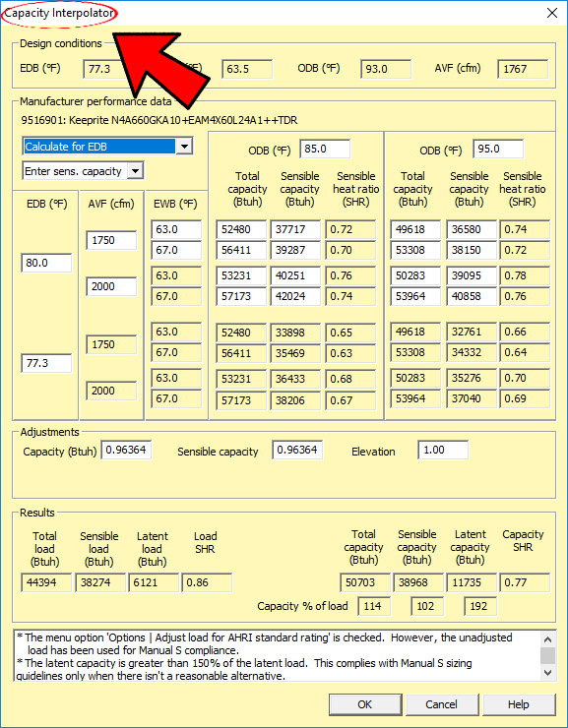Click the Sensible capacity result 38968

(418, 582)
